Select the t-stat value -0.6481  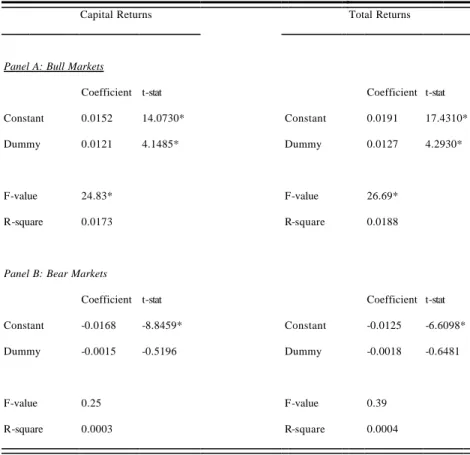coord(443,351)
